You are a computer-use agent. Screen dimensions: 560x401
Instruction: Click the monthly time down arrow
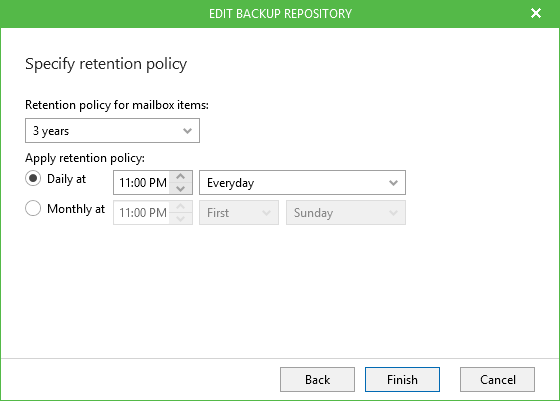pyautogui.click(x=181, y=219)
